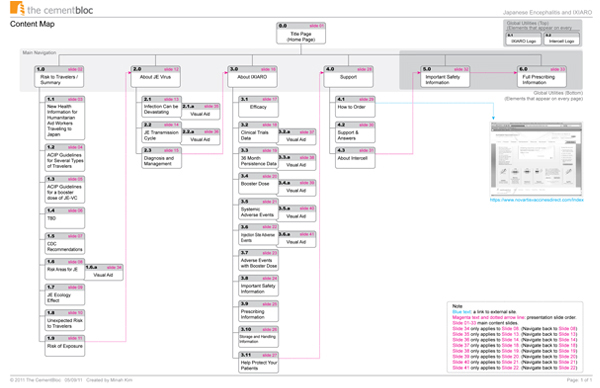Click the 'Page: 1 of 1' footer text
This screenshot has height=388, width=600.
pyautogui.click(x=579, y=380)
